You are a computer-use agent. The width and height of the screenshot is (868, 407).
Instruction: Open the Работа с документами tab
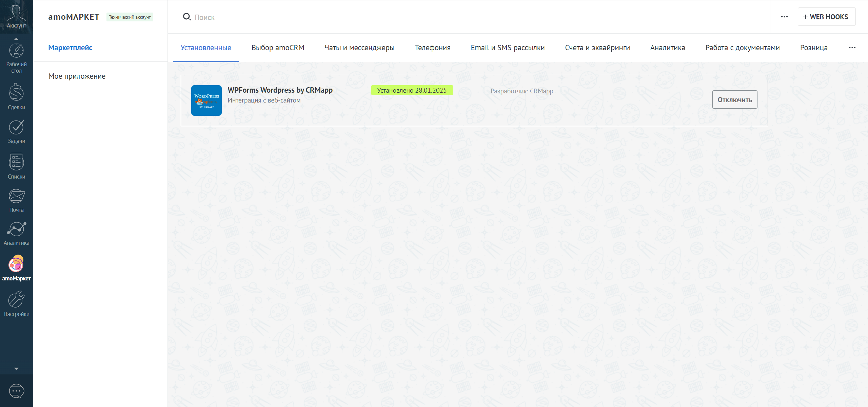[743, 48]
